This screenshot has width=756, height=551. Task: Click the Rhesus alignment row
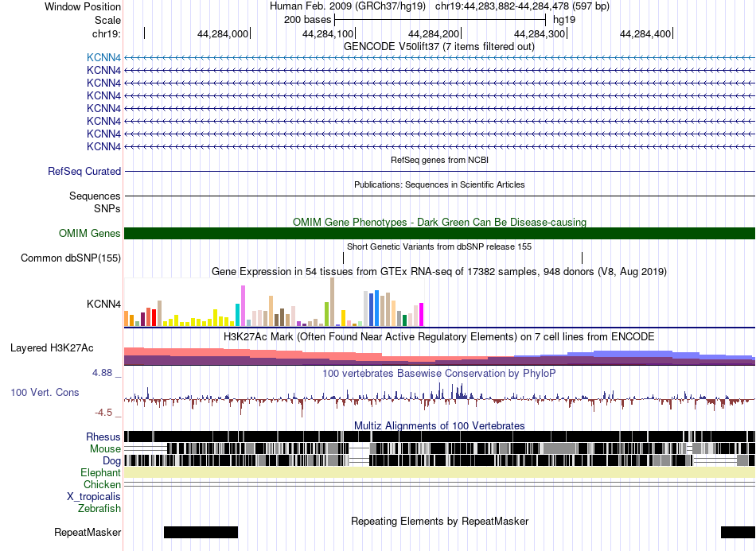click(440, 437)
